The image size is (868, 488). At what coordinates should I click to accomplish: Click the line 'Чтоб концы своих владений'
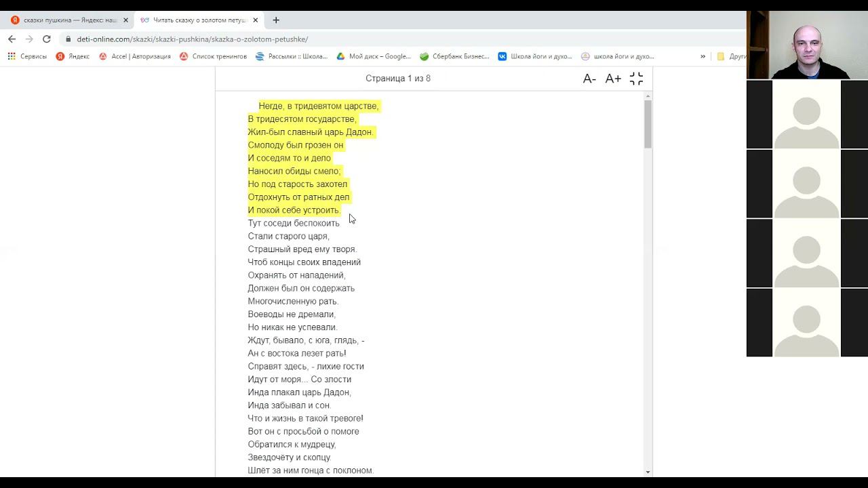[x=304, y=262]
